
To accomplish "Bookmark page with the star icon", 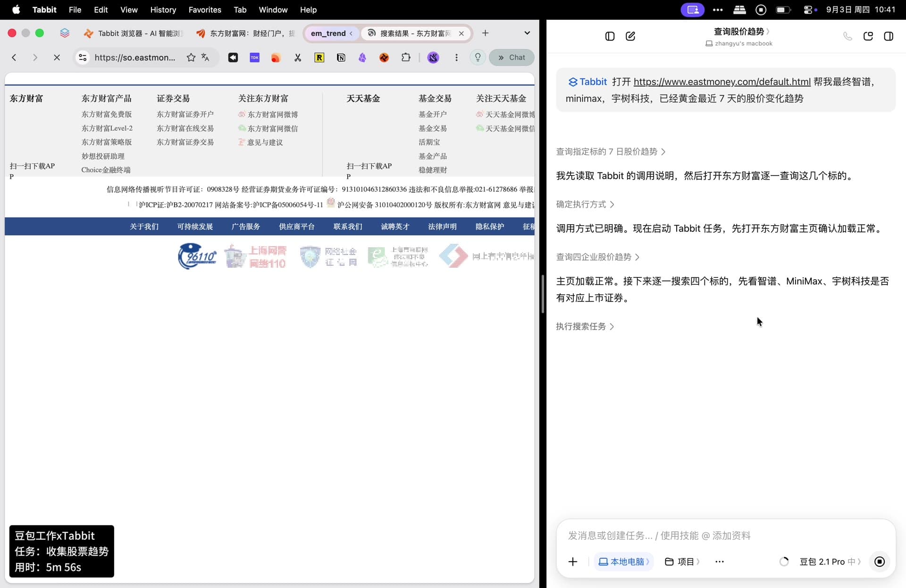I will [x=191, y=58].
